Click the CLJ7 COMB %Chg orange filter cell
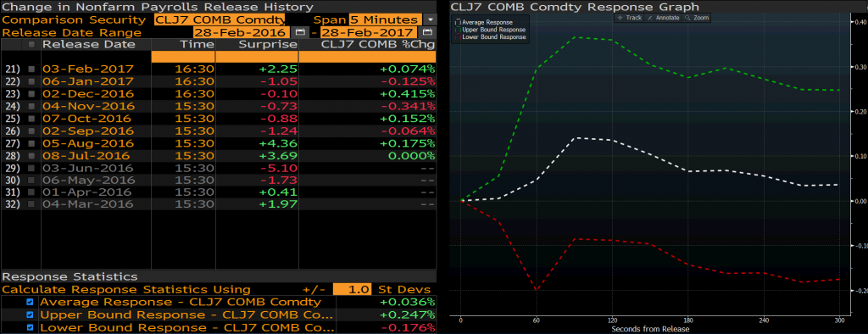 368,57
